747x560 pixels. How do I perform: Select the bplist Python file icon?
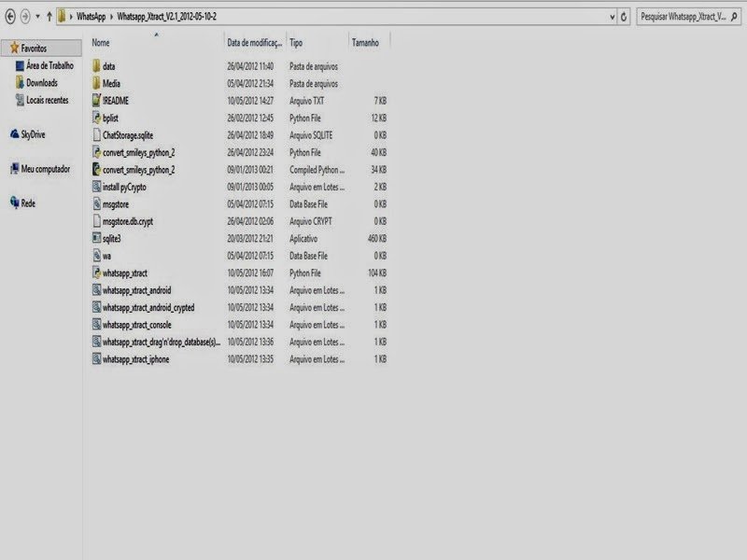click(96, 118)
